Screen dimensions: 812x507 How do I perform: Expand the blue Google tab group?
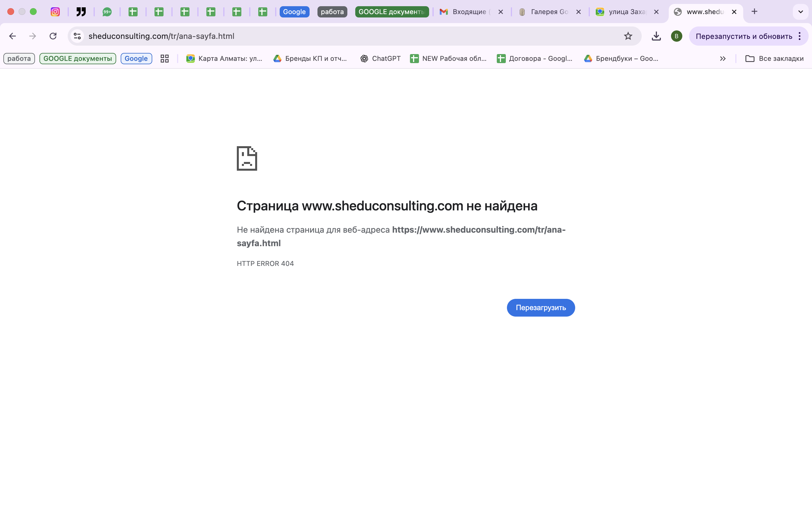[294, 12]
